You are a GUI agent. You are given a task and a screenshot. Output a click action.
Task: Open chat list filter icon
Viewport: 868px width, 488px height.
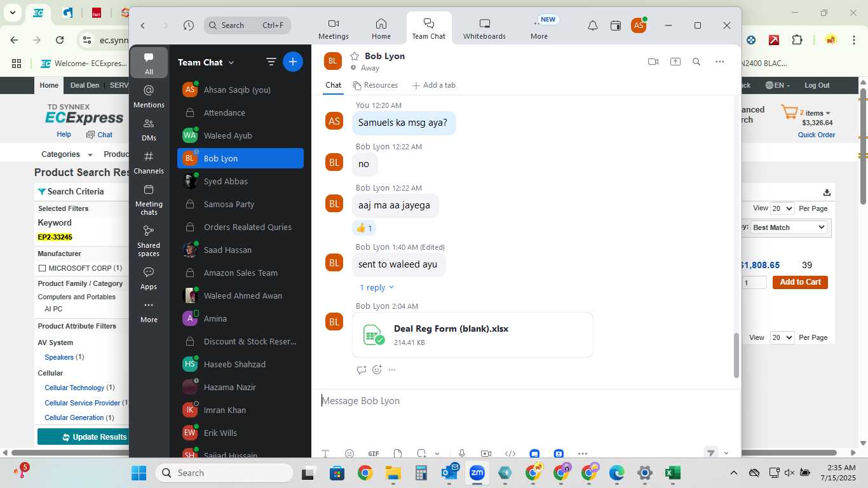point(271,62)
